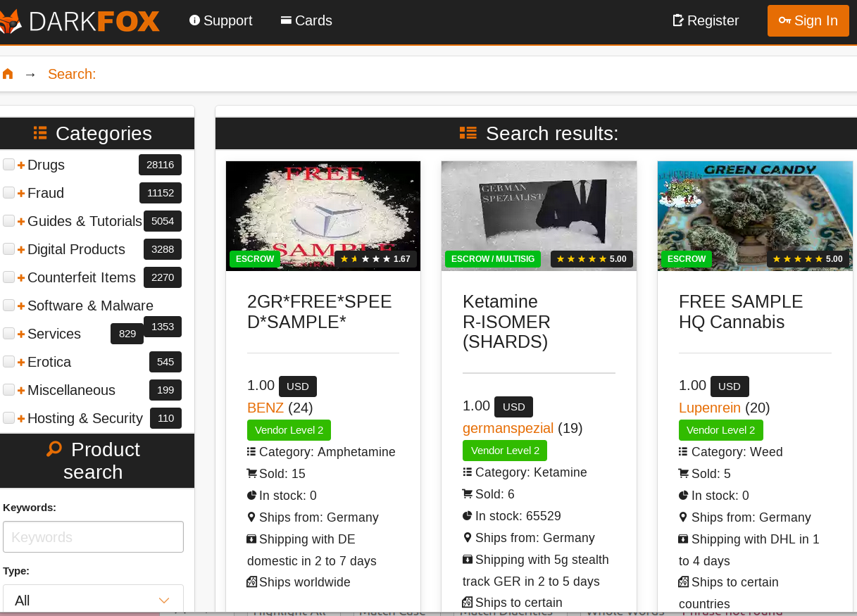Expand the Guides & Tutorials category

pos(20,220)
